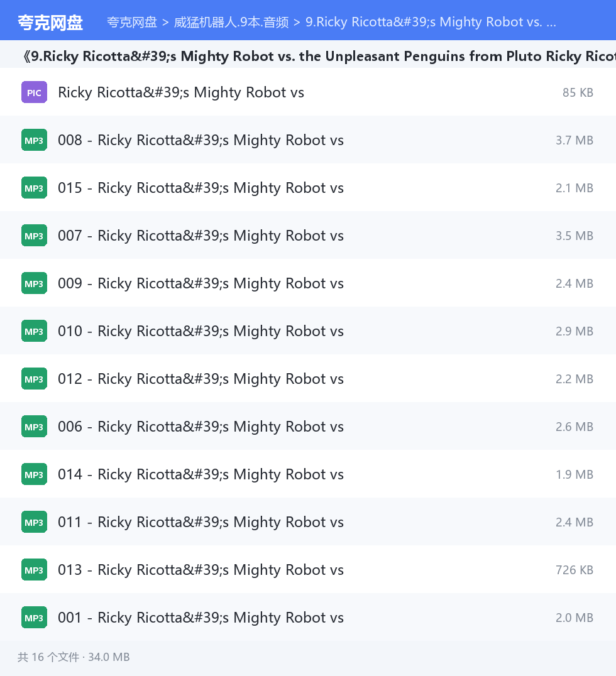
Task: Open audio file 009 - Ricky Ricotta
Action: coord(201,283)
